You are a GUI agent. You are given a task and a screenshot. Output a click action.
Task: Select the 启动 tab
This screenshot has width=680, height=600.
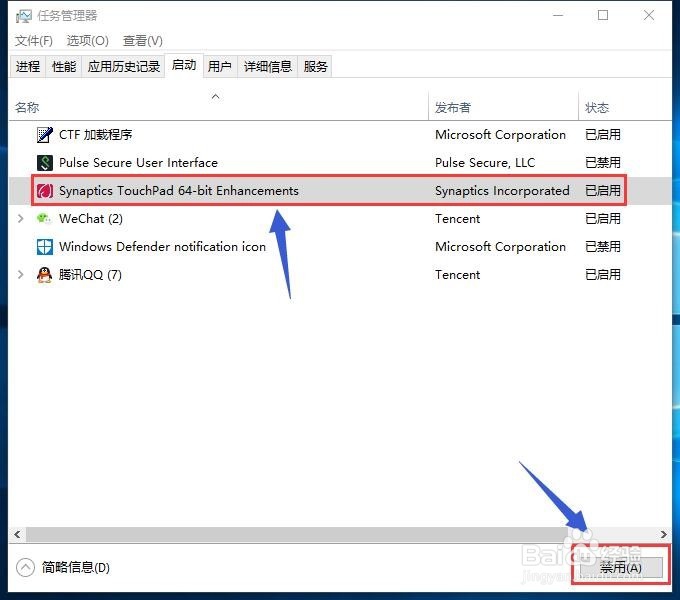pos(184,65)
